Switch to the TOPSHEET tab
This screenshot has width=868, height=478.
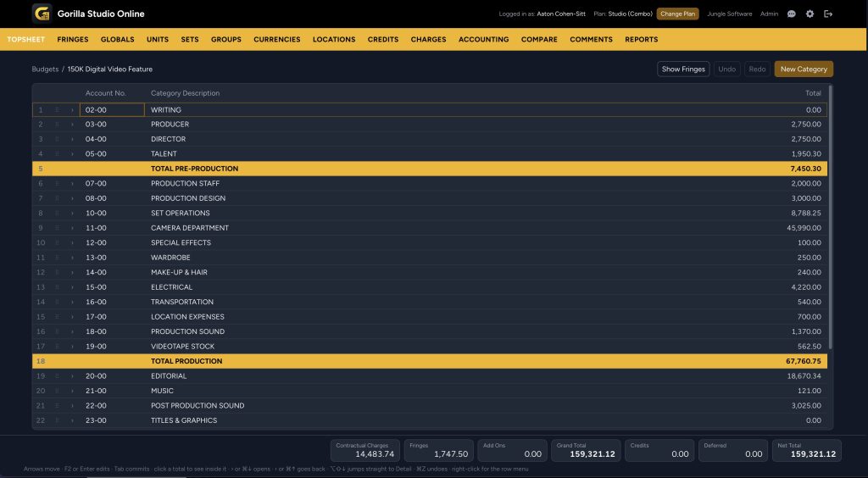pyautogui.click(x=26, y=39)
